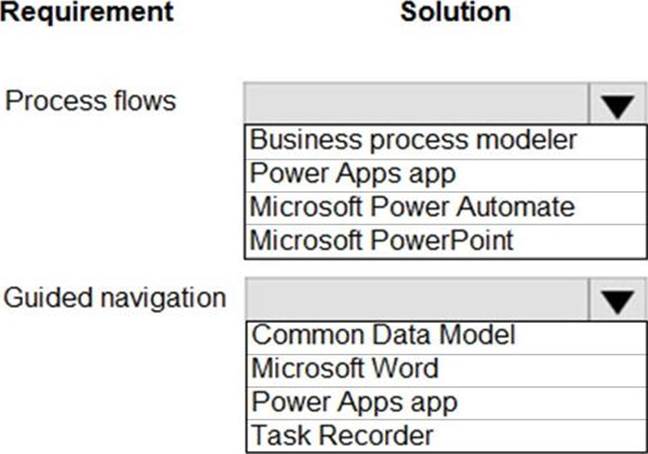
Task: Click the Process flows requirement label
Action: [x=90, y=101]
